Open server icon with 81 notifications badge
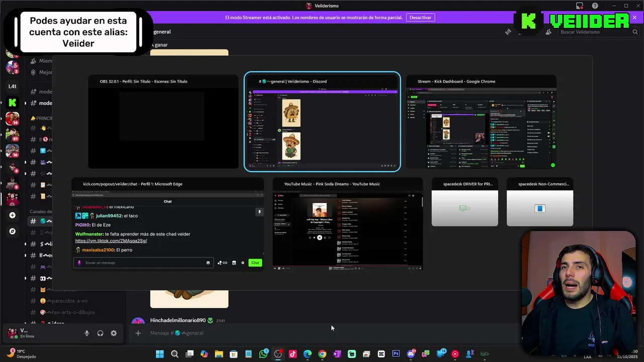 (13, 135)
